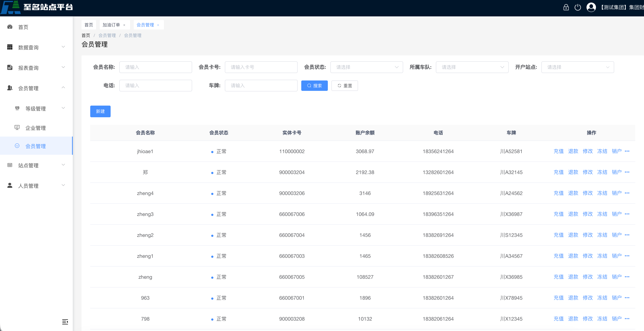The image size is (644, 331).
Task: Close the 会员管理 tab
Action: pos(158,25)
